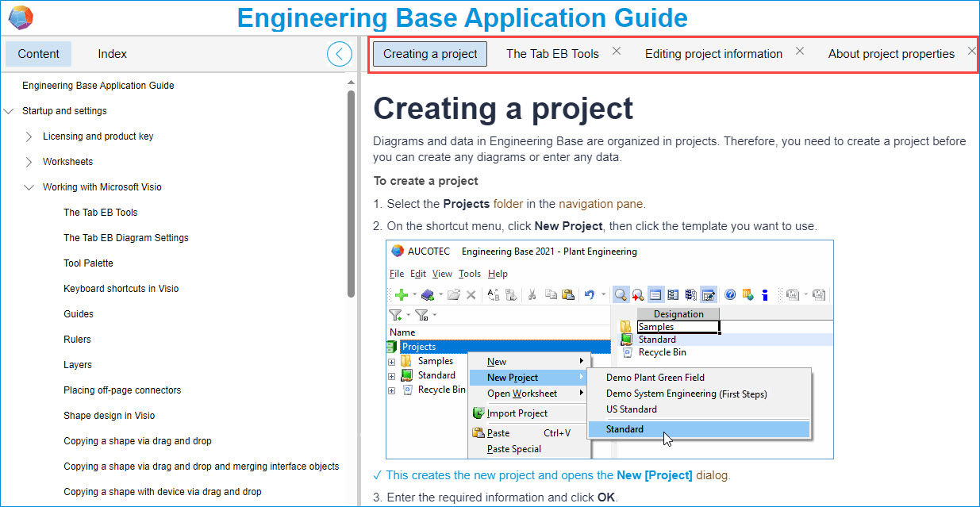Open 'The Tab EB Diagram Settings' topic
Viewport: 980px width, 507px height.
coord(125,238)
